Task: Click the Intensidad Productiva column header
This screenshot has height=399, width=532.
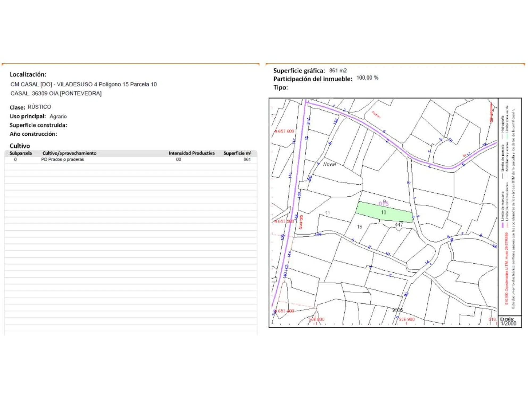Action: 191,153
